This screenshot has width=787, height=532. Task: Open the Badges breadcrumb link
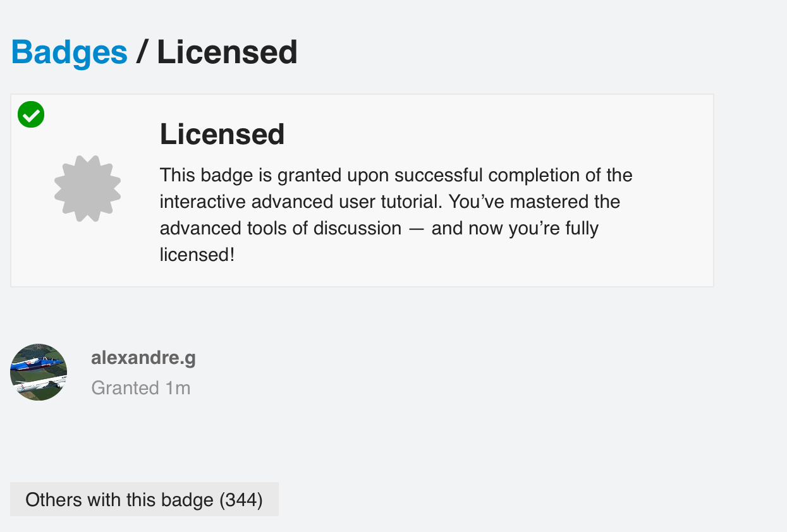(70, 52)
